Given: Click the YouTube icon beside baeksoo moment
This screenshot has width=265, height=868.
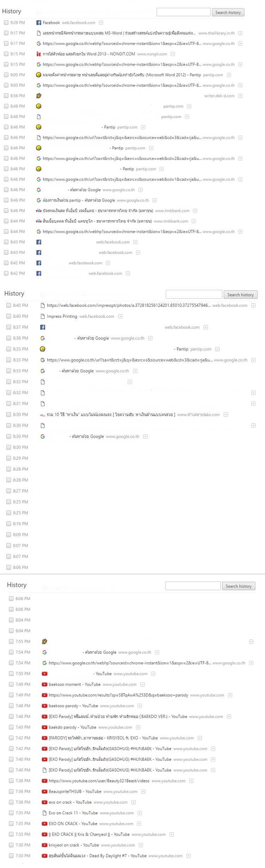Looking at the screenshot, I should coord(44,684).
